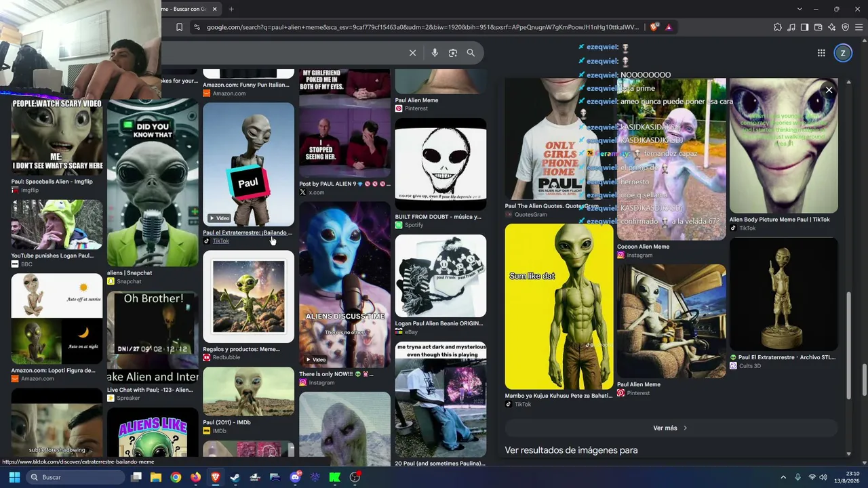Click the taskbar Buscar search box
The image size is (868, 488).
pyautogui.click(x=76, y=477)
